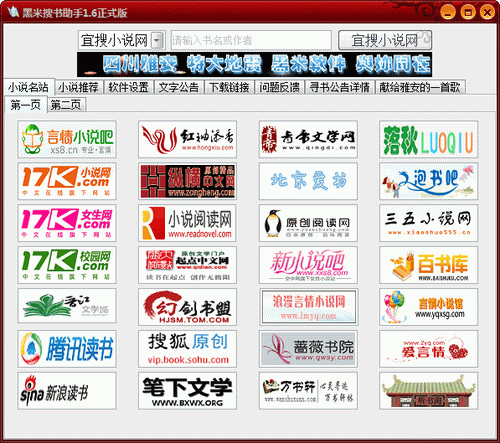Open the 言情小说吧 xs8.cn site logo
The image size is (500, 443).
(x=67, y=139)
